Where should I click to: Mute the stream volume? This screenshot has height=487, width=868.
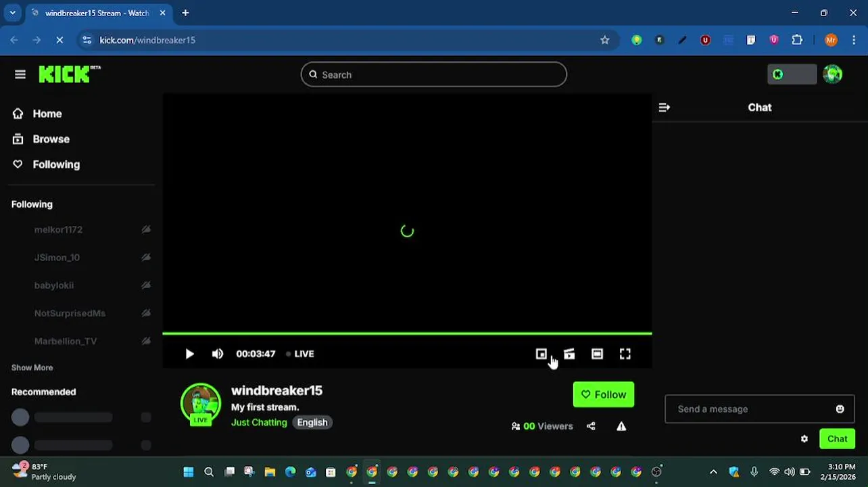point(217,354)
